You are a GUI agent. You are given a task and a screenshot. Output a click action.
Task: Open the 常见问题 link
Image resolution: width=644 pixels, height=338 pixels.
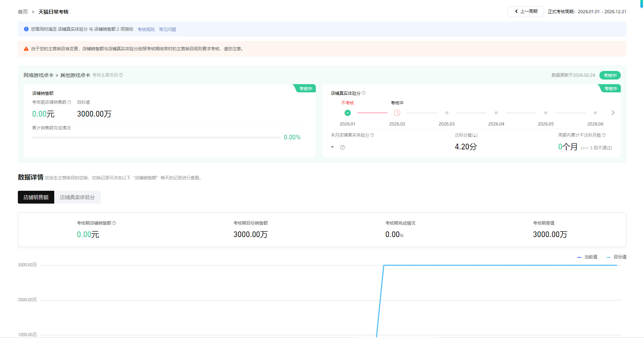coord(167,29)
